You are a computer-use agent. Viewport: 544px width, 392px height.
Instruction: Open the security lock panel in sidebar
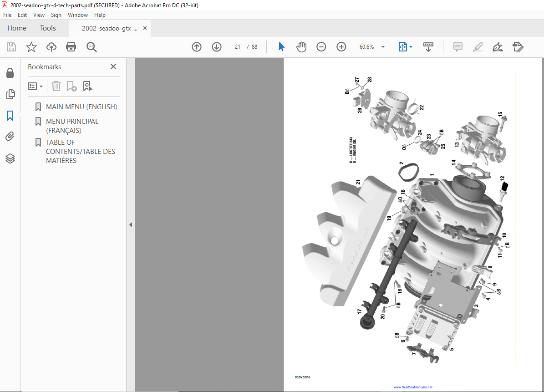point(10,73)
